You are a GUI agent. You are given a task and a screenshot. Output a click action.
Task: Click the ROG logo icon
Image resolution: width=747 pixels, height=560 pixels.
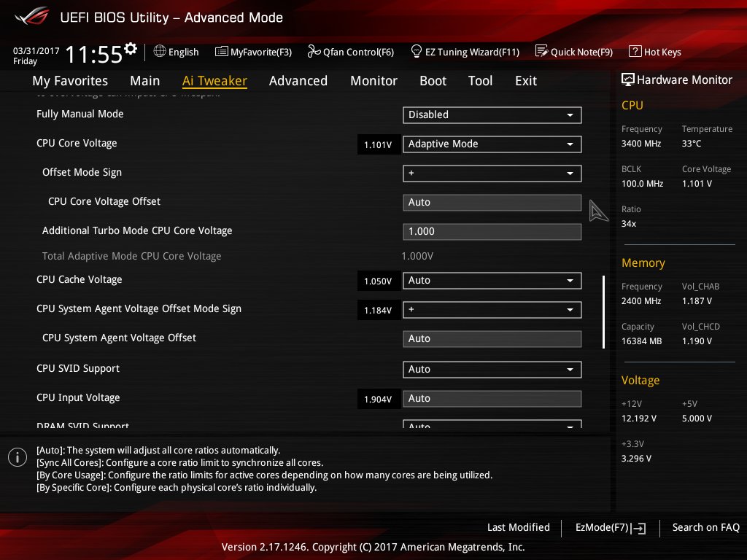[32, 17]
